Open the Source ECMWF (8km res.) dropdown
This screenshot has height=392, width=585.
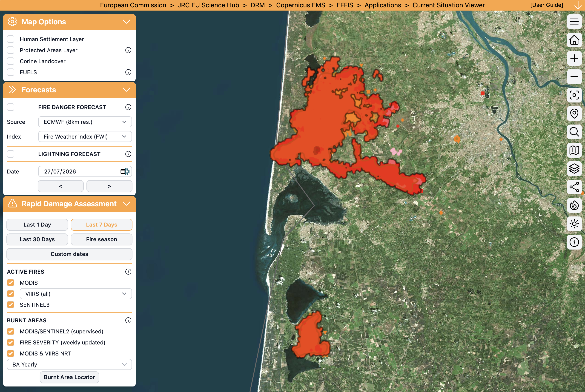click(x=85, y=122)
